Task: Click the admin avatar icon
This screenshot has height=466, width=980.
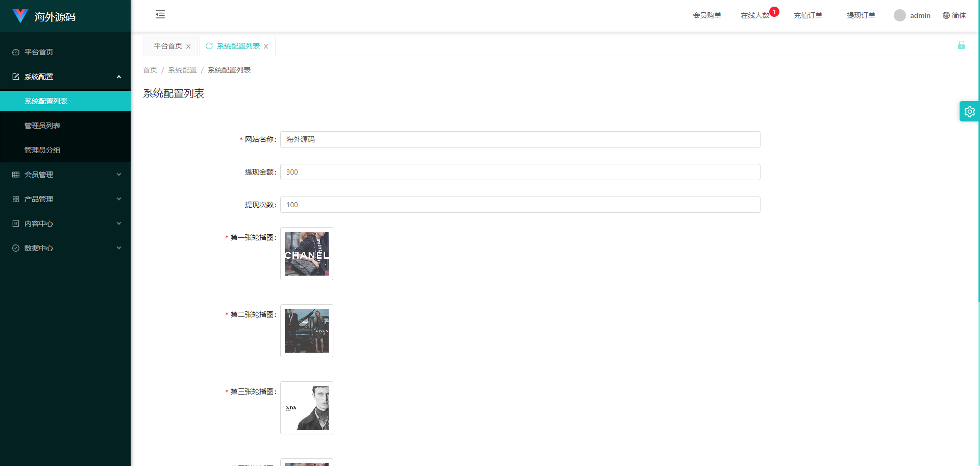Action: pos(899,15)
